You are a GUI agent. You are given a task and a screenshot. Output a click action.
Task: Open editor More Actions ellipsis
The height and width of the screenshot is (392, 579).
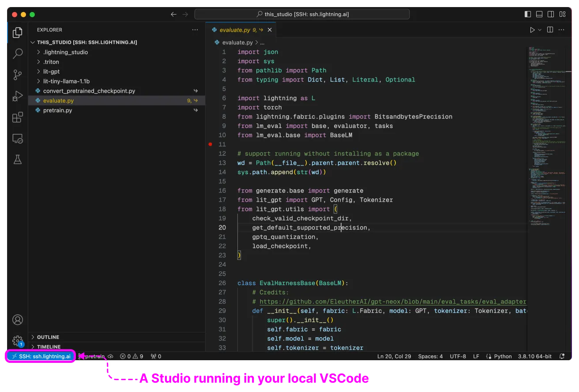[x=562, y=30]
